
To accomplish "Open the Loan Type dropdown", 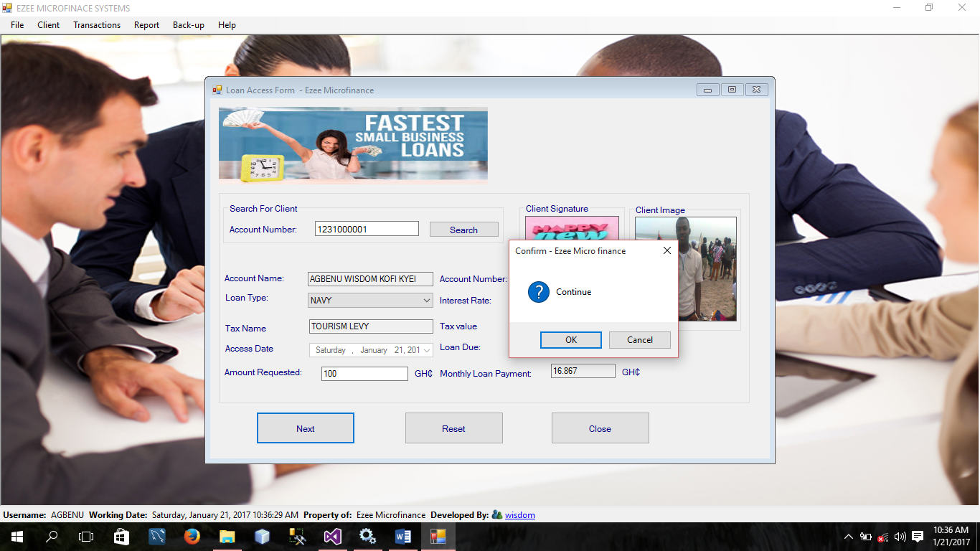I will pos(427,301).
